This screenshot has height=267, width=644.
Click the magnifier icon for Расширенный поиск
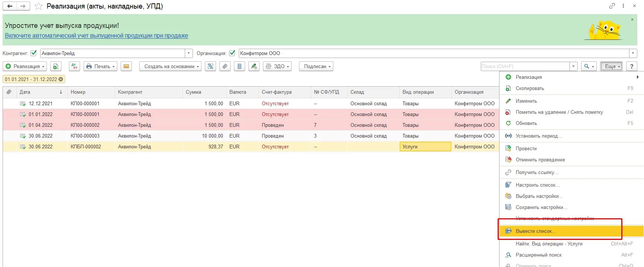pyautogui.click(x=508, y=255)
